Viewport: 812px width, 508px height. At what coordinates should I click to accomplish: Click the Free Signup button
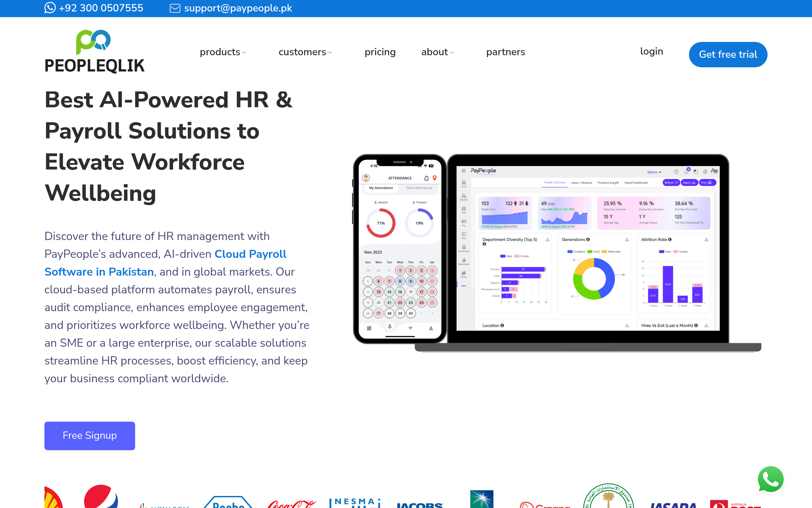pyautogui.click(x=89, y=436)
